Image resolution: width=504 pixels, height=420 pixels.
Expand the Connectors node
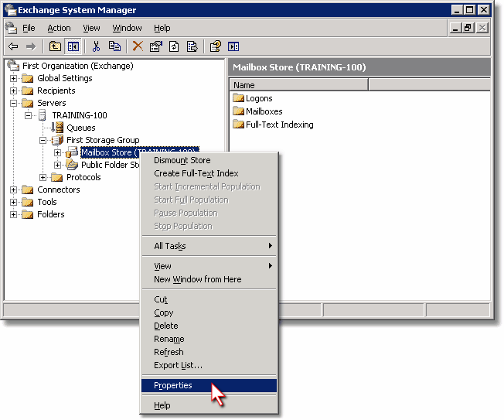[x=13, y=190]
